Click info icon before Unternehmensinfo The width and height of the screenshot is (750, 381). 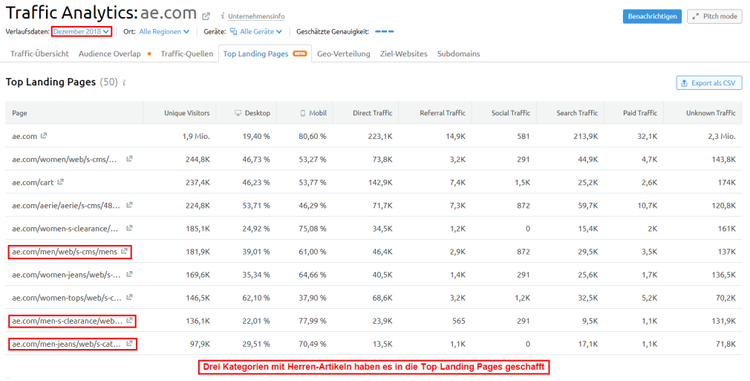point(223,16)
